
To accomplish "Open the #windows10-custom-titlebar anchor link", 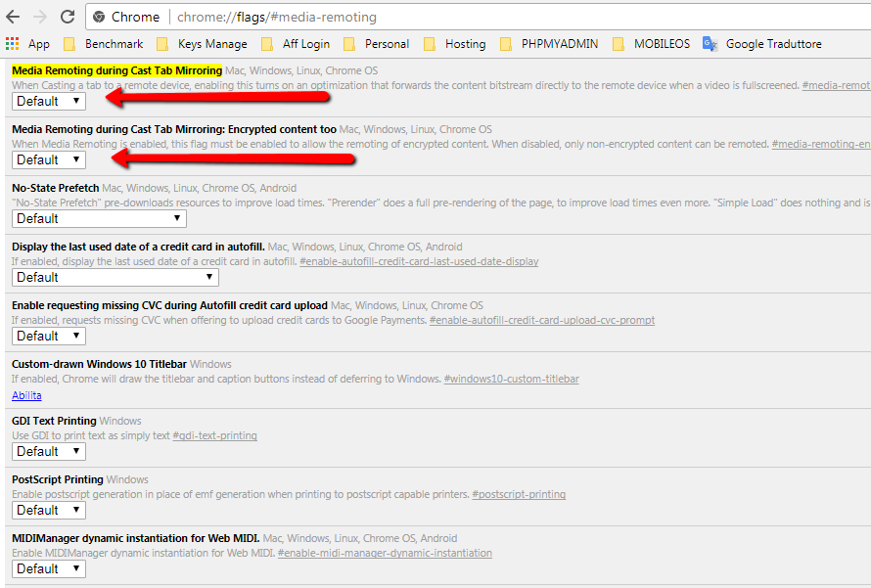I will click(512, 380).
